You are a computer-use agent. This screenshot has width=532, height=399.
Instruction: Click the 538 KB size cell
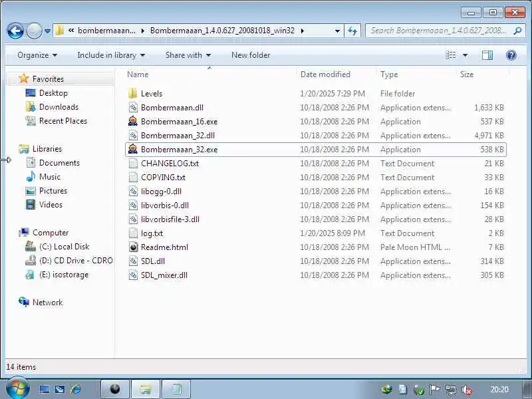[x=491, y=149]
